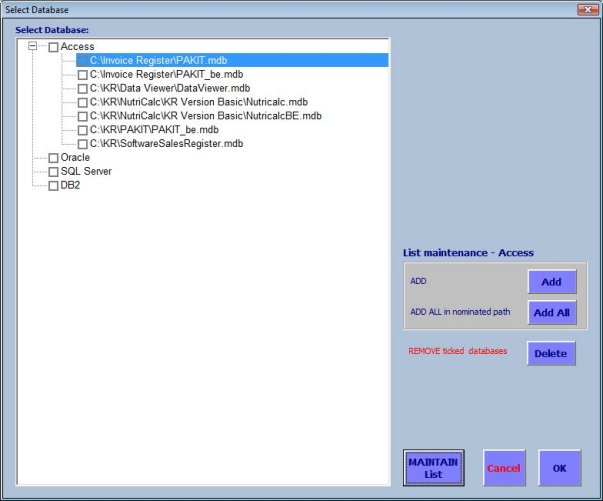Collapse the Access tree node
603x501 pixels.
click(x=33, y=46)
